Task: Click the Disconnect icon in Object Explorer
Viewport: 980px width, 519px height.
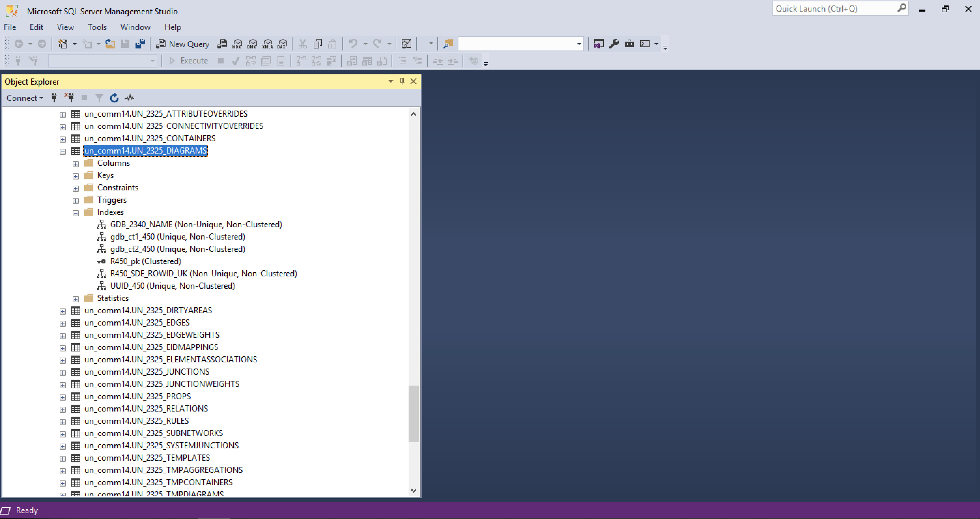Action: coord(70,98)
